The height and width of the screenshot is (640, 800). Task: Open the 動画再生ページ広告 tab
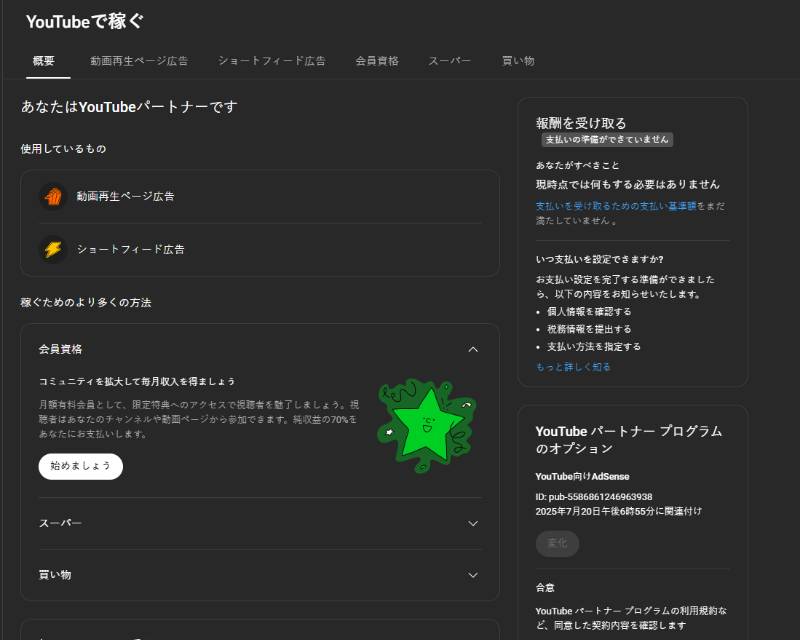(x=139, y=61)
